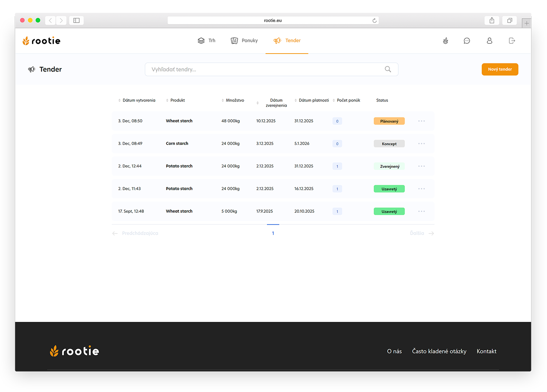Screen dimensions: 547x392
Task: Open three-dot menu for Koncept tender
Action: (421, 144)
